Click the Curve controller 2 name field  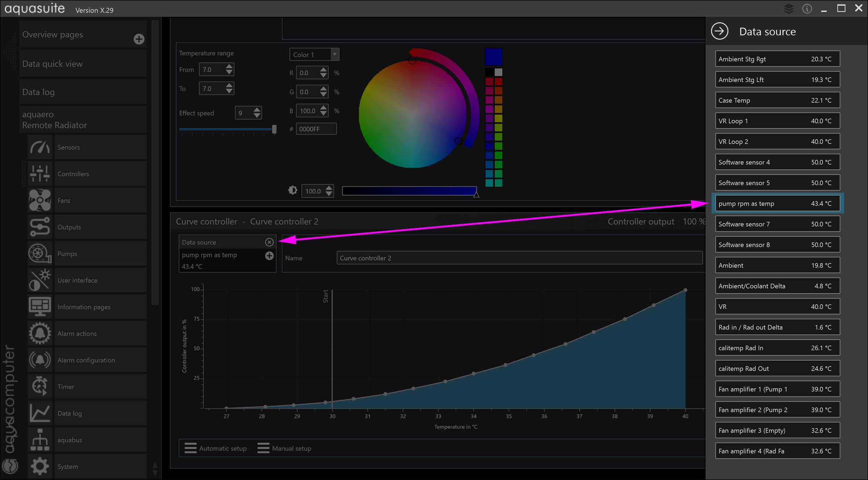pos(519,258)
